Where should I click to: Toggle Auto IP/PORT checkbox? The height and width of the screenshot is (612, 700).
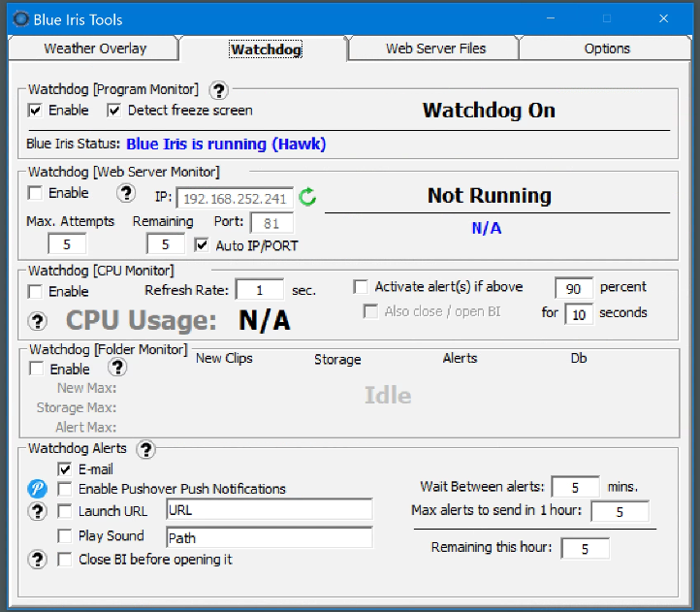[x=202, y=244]
